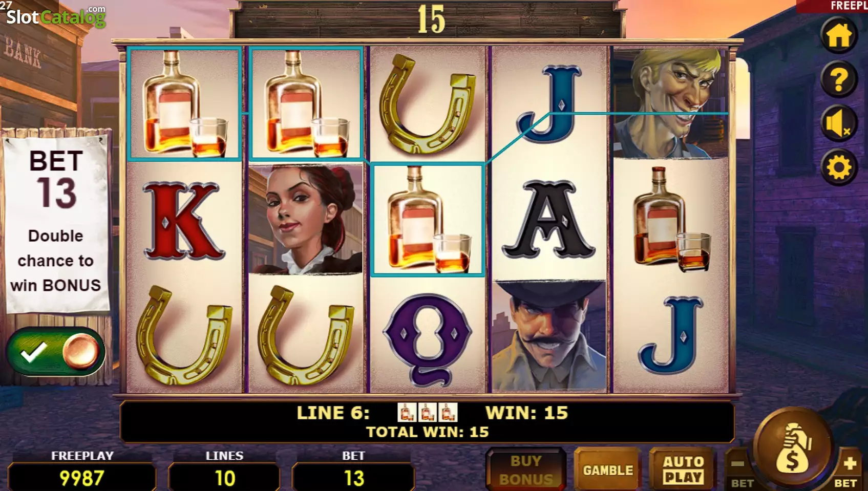Image resolution: width=868 pixels, height=491 pixels.
Task: Click the SlotCatalog logo
Action: coord(55,17)
